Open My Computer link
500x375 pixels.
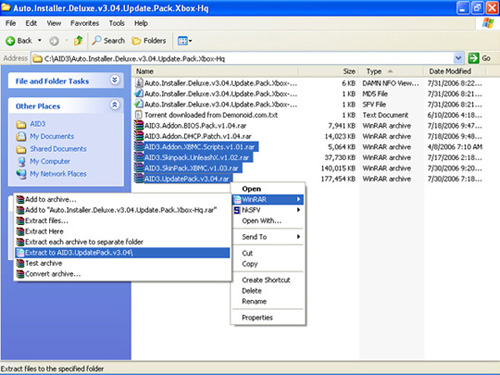[x=50, y=161]
